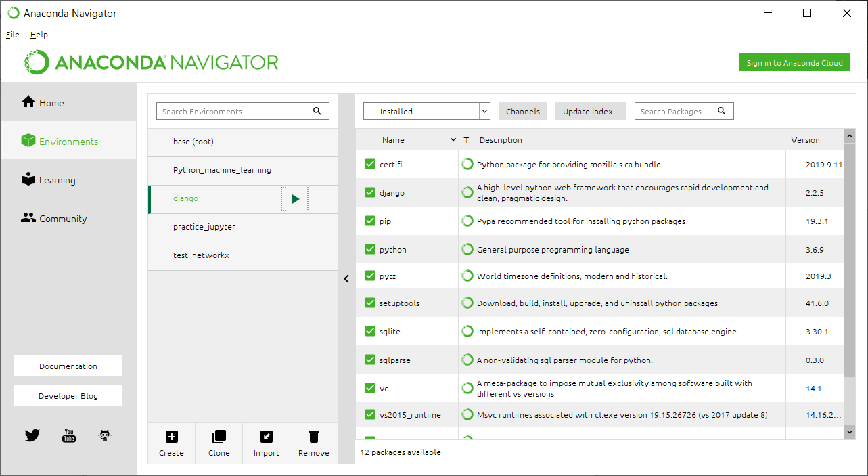Click the setuptools status circle icon

467,303
